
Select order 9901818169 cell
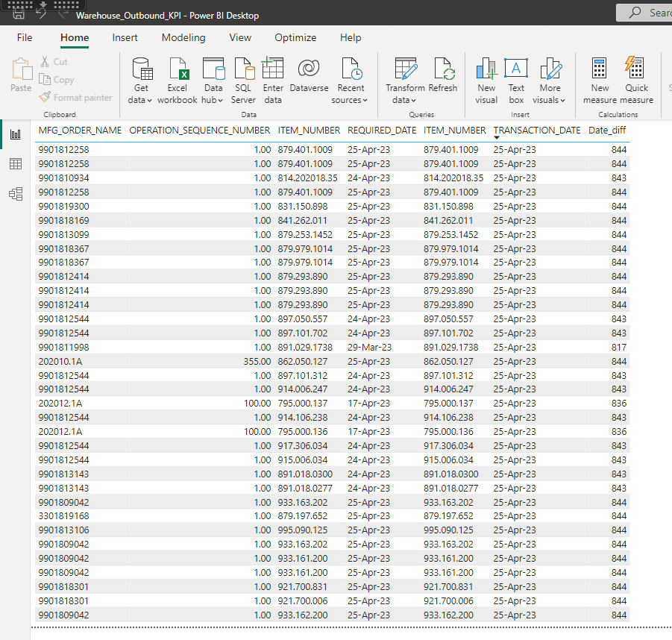click(64, 220)
